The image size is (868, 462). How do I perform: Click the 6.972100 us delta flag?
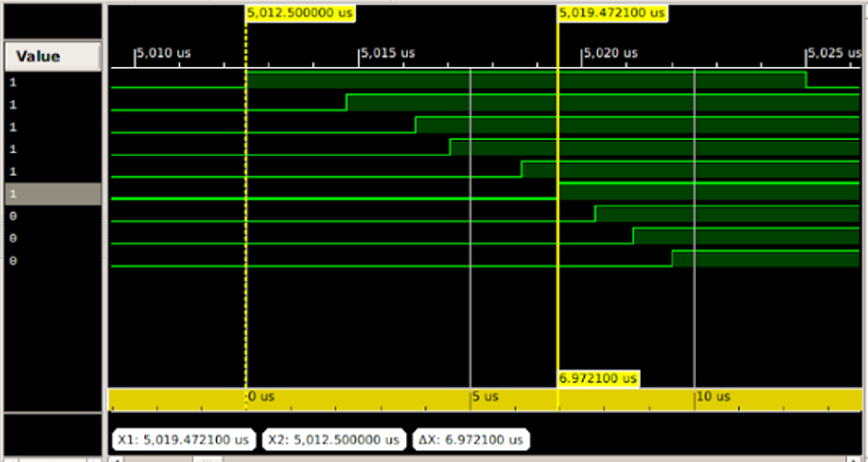pos(598,378)
